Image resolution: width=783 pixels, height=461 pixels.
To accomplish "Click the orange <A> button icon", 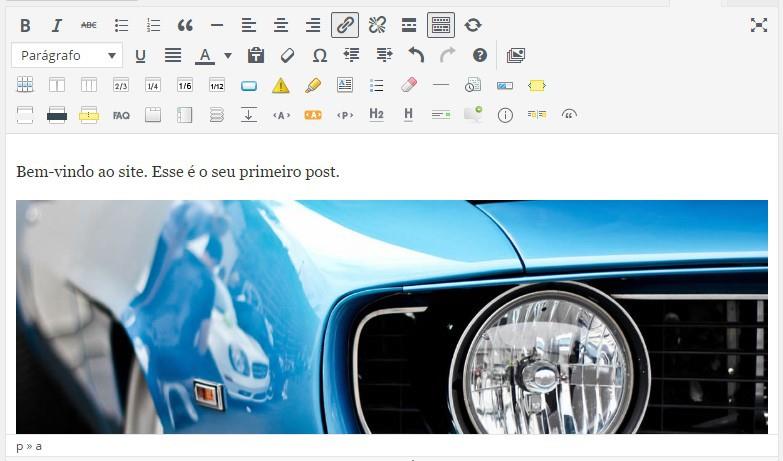I will coord(313,115).
